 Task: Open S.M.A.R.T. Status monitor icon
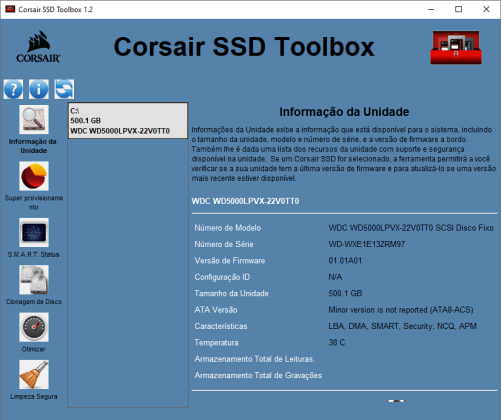tap(34, 232)
